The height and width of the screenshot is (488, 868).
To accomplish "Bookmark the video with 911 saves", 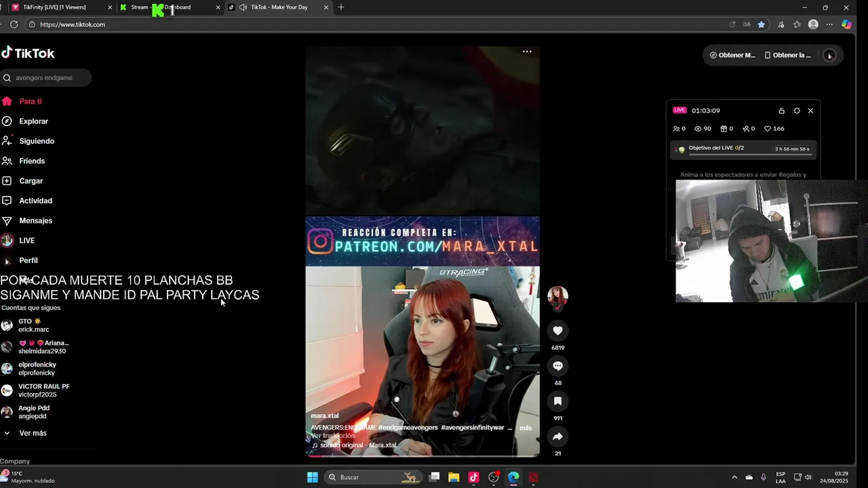I will (557, 401).
